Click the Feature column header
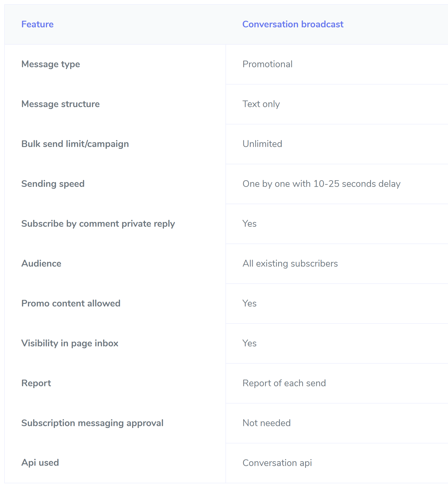Viewport: 448px width, 495px height. (x=37, y=24)
